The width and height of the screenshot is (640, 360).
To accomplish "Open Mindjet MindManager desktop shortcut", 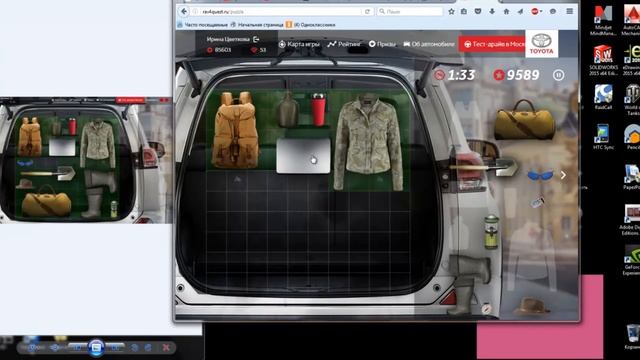I will point(603,20).
